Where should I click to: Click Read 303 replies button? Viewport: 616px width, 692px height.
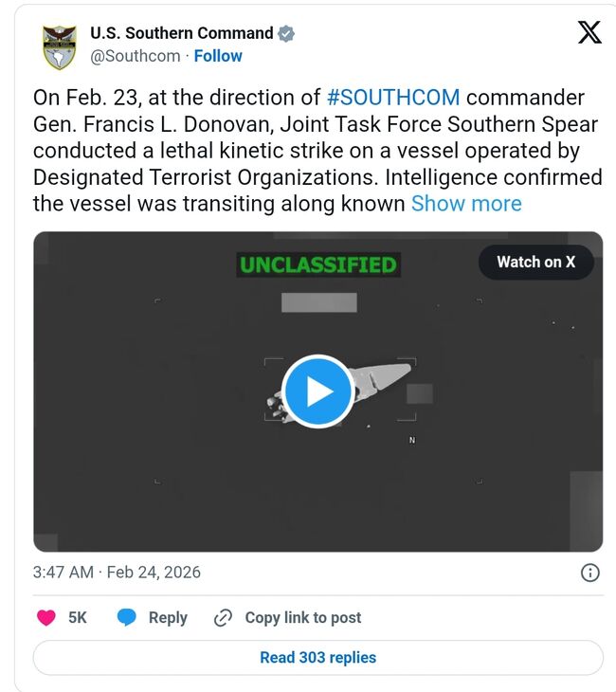coord(317,657)
